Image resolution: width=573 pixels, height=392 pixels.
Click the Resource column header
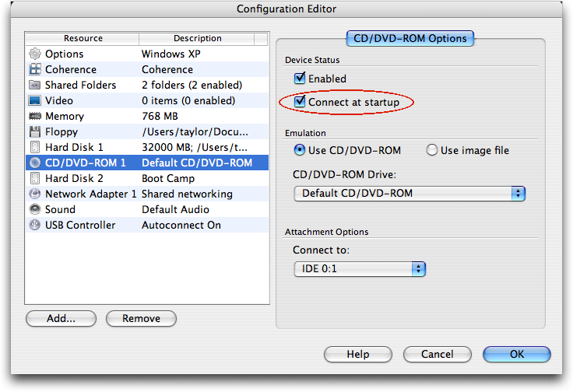[x=83, y=38]
